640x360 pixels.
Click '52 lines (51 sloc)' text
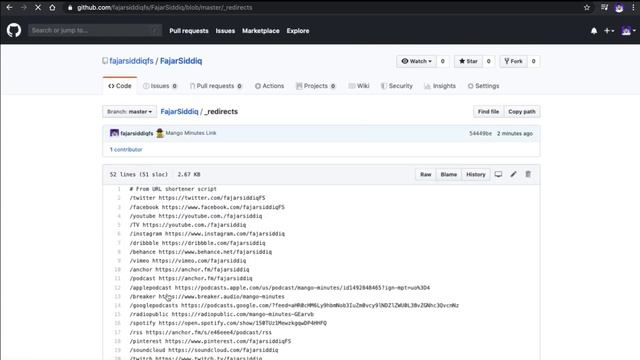coord(138,174)
